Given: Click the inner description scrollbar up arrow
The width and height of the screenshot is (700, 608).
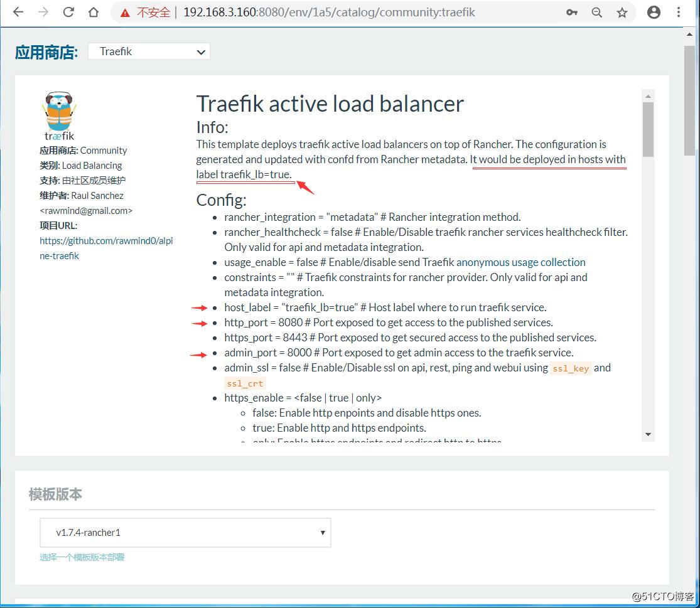Looking at the screenshot, I should click(649, 96).
